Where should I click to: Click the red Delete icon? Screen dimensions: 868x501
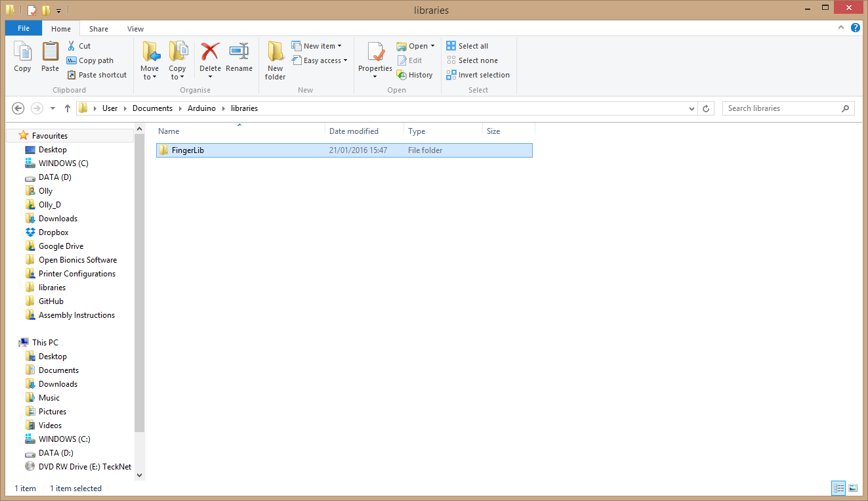click(x=210, y=52)
